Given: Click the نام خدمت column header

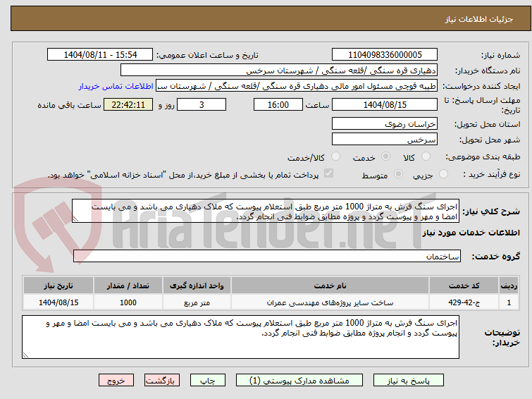Looking at the screenshot, I should (x=330, y=286).
